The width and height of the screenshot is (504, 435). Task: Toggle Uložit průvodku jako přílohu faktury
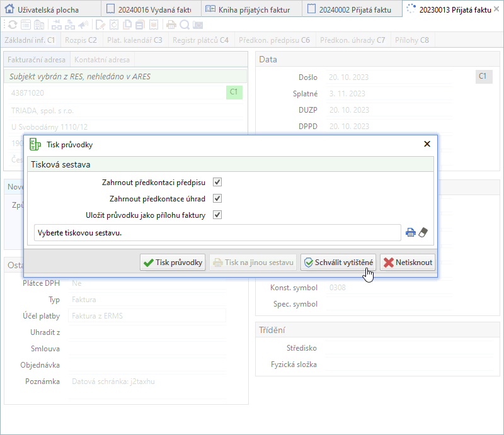coord(217,215)
